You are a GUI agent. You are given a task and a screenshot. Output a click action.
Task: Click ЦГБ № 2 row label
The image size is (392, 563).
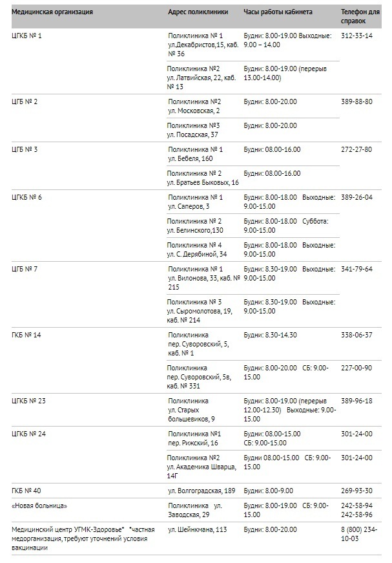(x=25, y=101)
